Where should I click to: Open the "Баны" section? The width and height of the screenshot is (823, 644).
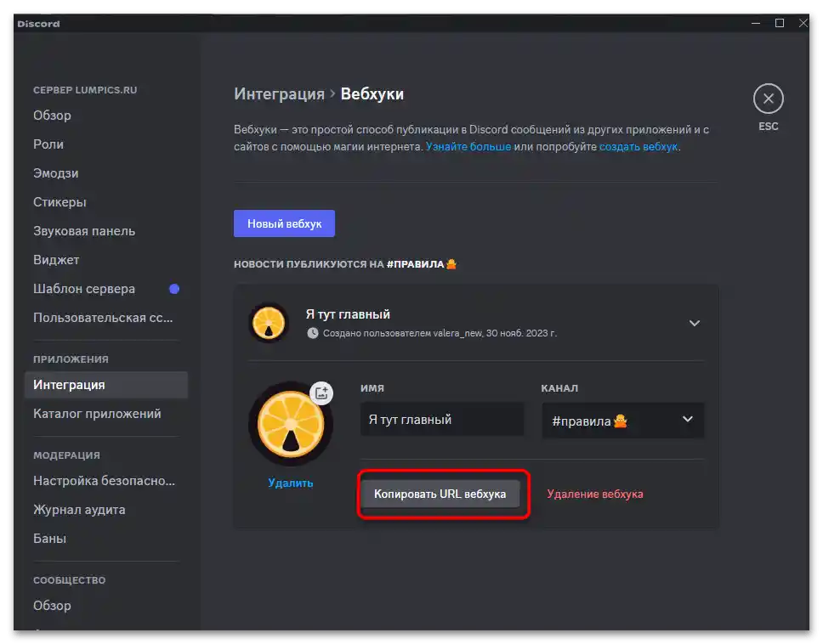[x=49, y=538]
